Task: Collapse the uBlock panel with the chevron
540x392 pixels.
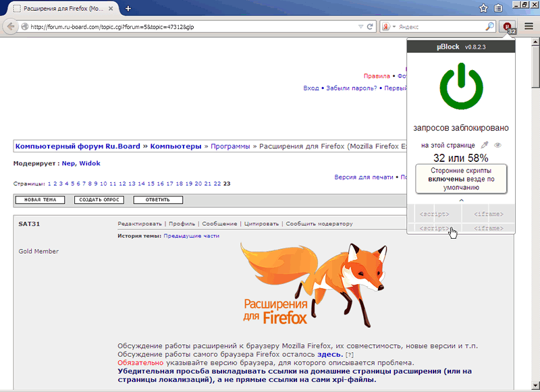Action: coord(461,200)
